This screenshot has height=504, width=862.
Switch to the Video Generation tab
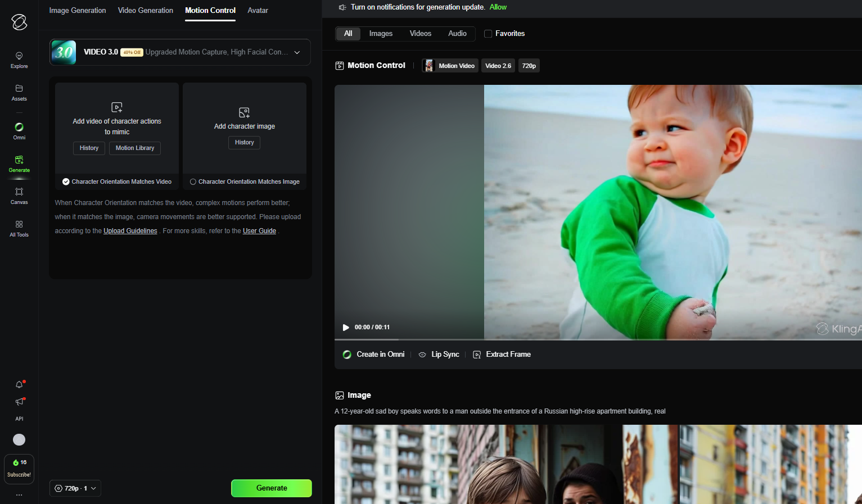(x=146, y=11)
